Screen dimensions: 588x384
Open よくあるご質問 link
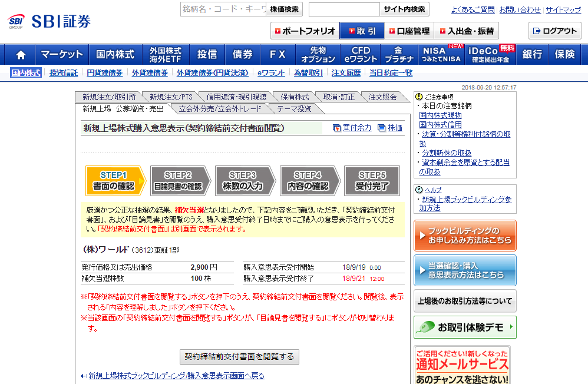point(473,10)
